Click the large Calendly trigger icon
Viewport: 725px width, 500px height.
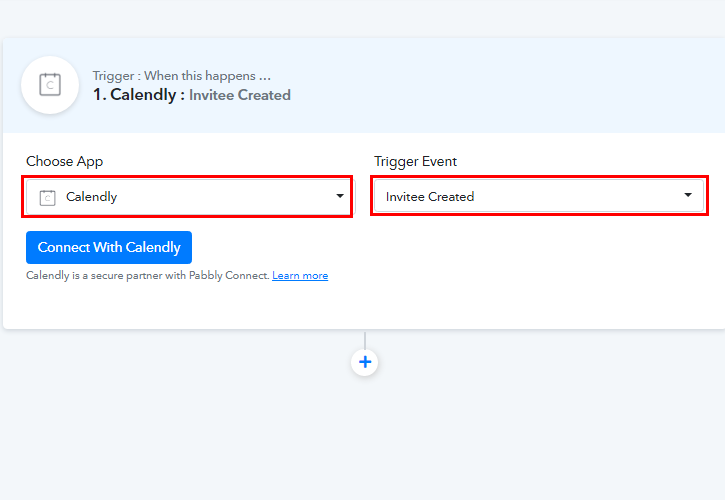[x=50, y=85]
